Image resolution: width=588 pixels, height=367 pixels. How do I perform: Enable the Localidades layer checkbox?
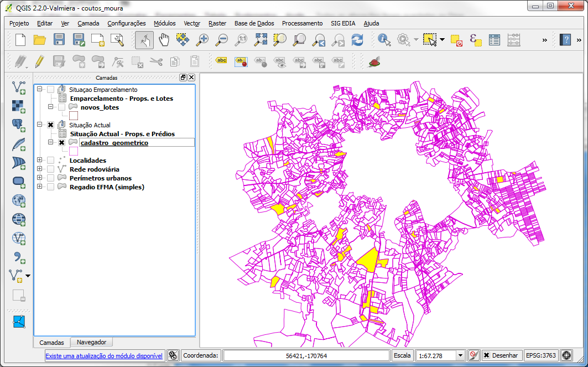coord(51,160)
